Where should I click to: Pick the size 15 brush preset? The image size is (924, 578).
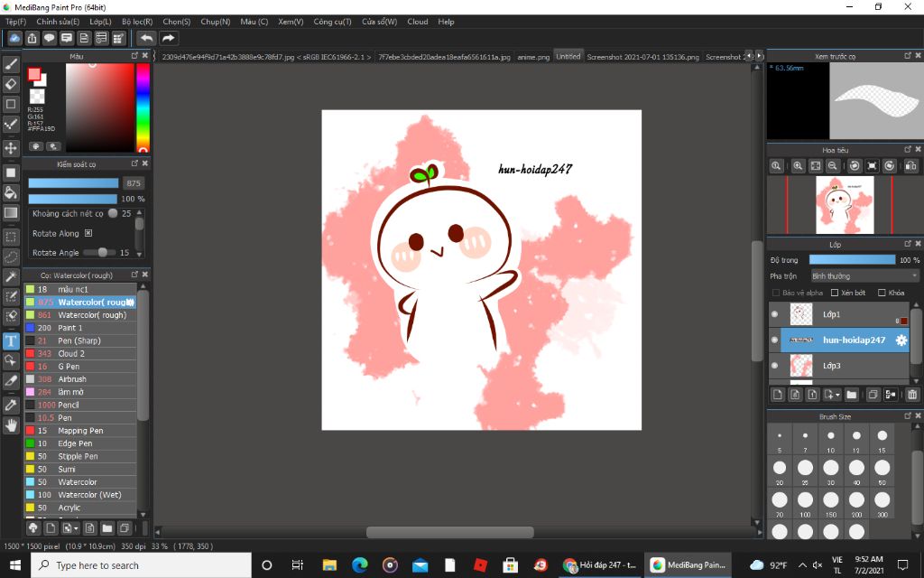[882, 440]
